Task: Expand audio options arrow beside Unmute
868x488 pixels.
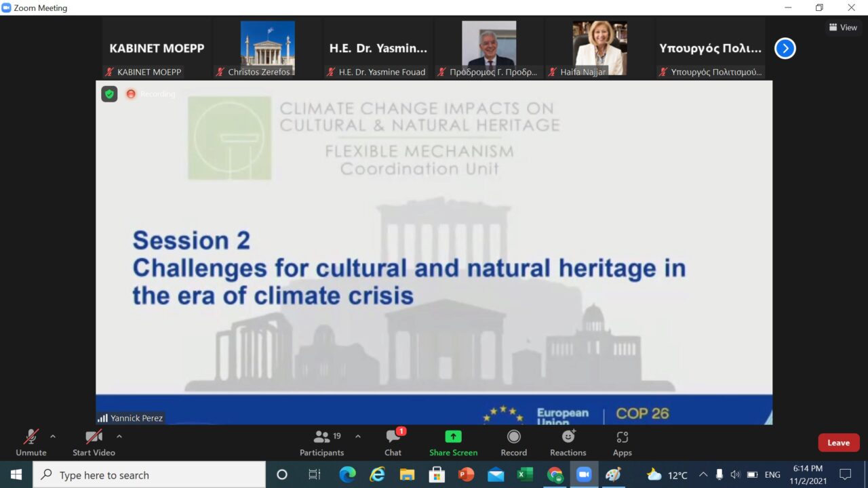Action: (x=53, y=436)
